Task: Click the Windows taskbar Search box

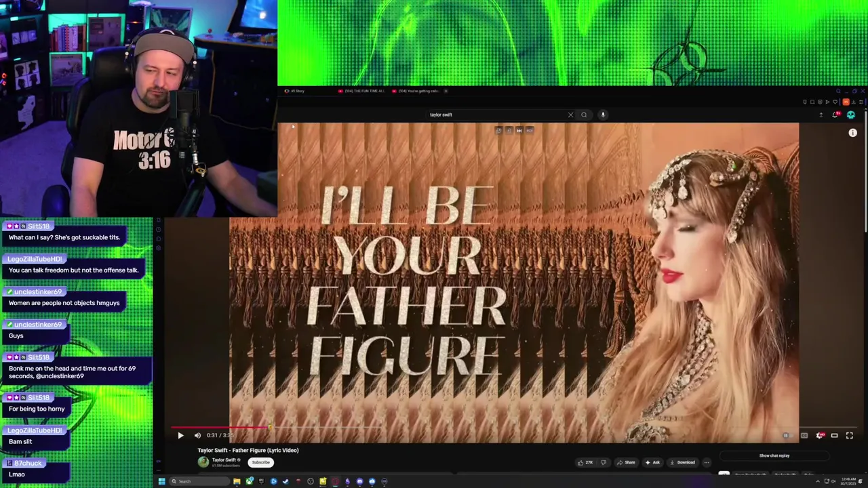Action: pyautogui.click(x=199, y=481)
